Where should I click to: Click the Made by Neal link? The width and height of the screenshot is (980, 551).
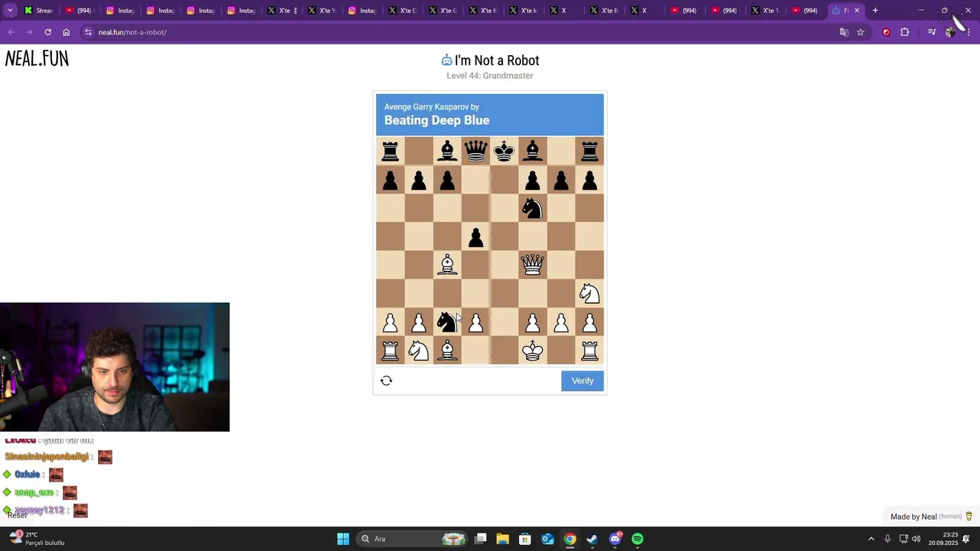(931, 517)
